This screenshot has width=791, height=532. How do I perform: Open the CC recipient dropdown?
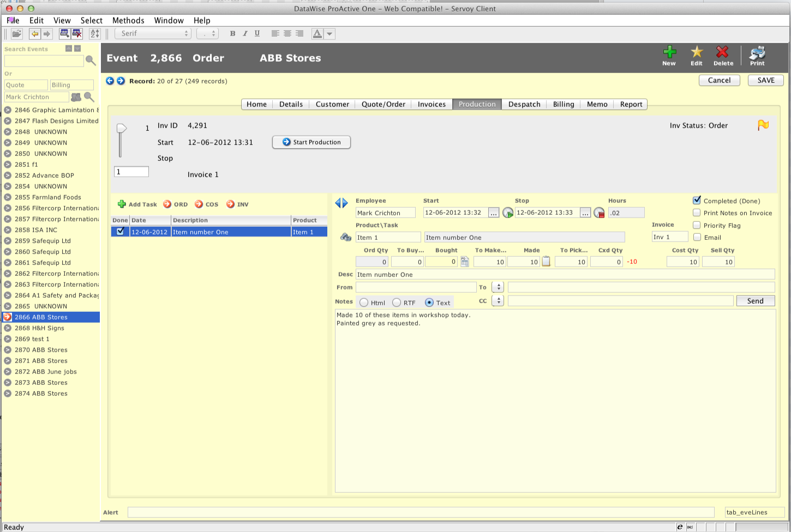pyautogui.click(x=498, y=300)
